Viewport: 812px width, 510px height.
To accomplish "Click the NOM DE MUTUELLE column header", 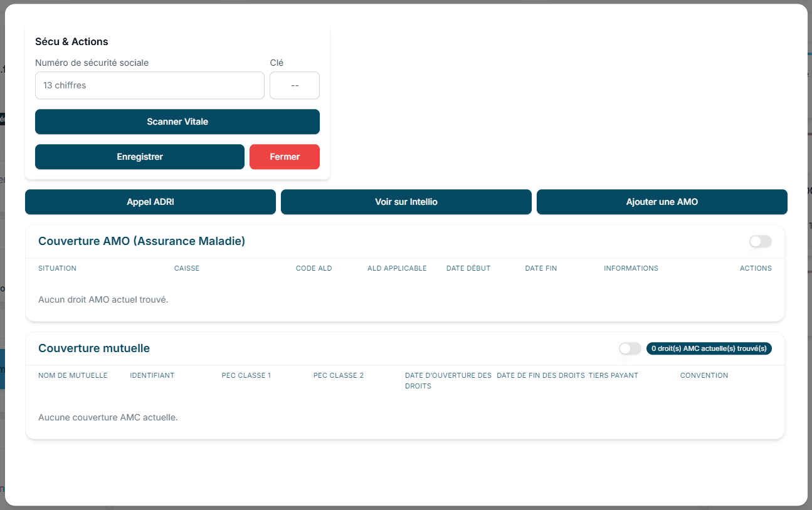I will pyautogui.click(x=73, y=375).
